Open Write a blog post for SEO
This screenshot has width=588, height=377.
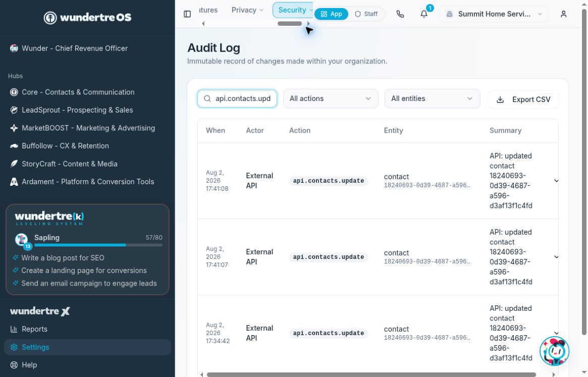[x=63, y=258]
